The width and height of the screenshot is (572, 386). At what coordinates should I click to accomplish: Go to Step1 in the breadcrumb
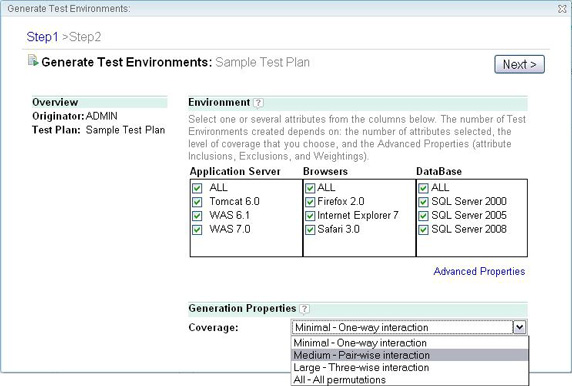[42, 37]
